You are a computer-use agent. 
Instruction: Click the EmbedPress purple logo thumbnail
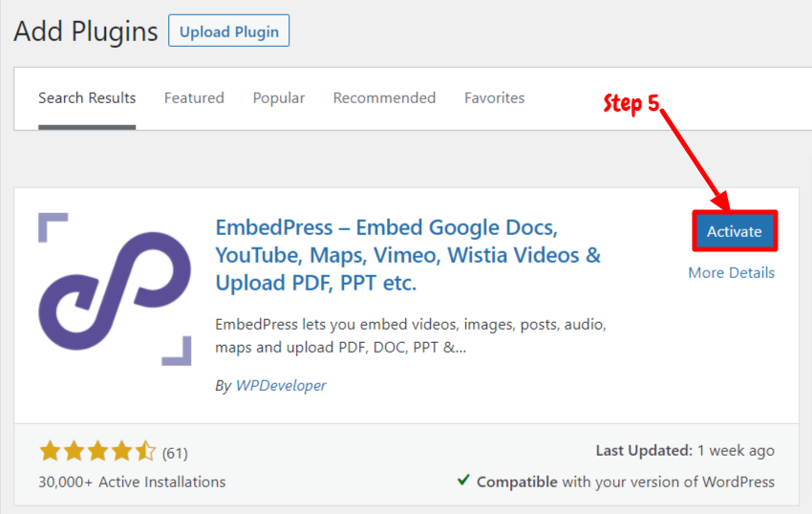[x=115, y=289]
